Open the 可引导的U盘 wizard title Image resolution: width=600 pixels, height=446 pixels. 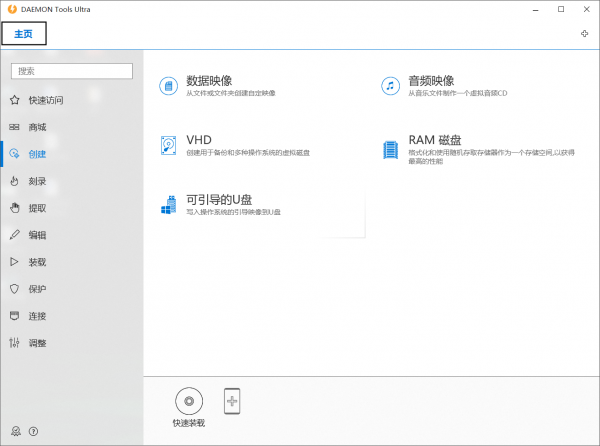(x=219, y=200)
